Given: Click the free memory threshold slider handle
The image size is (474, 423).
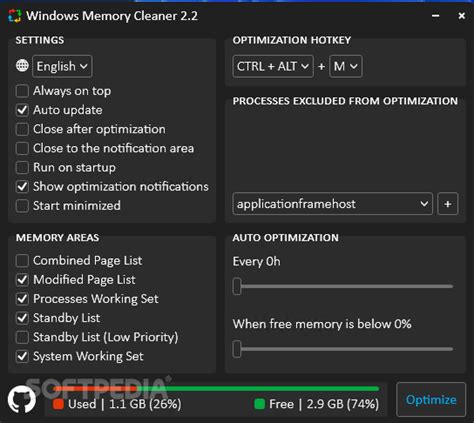Looking at the screenshot, I should click(x=237, y=349).
